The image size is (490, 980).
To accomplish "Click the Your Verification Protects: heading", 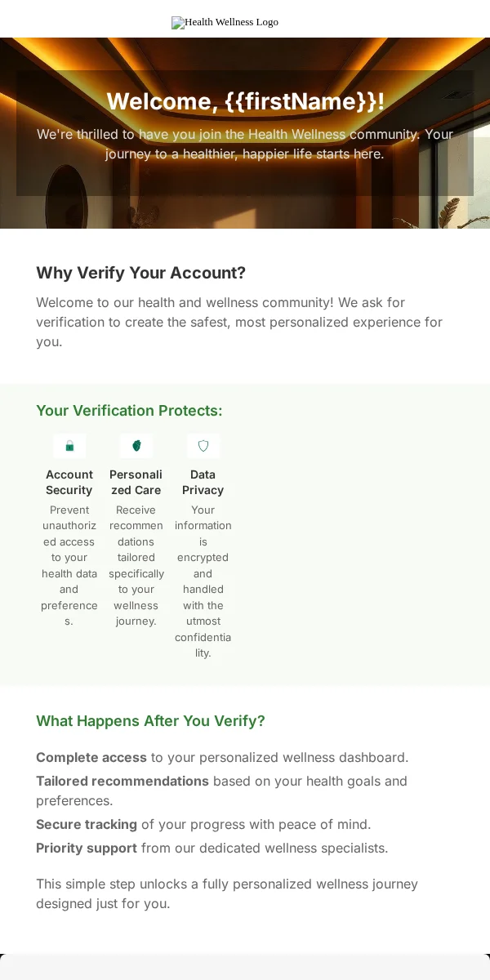I will coord(129,410).
